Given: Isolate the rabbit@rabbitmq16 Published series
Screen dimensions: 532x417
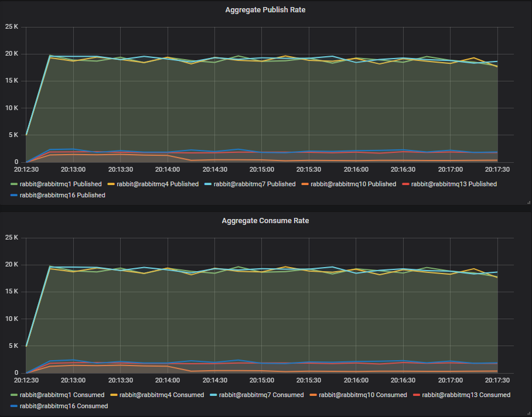Looking at the screenshot, I should pyautogui.click(x=62, y=195).
